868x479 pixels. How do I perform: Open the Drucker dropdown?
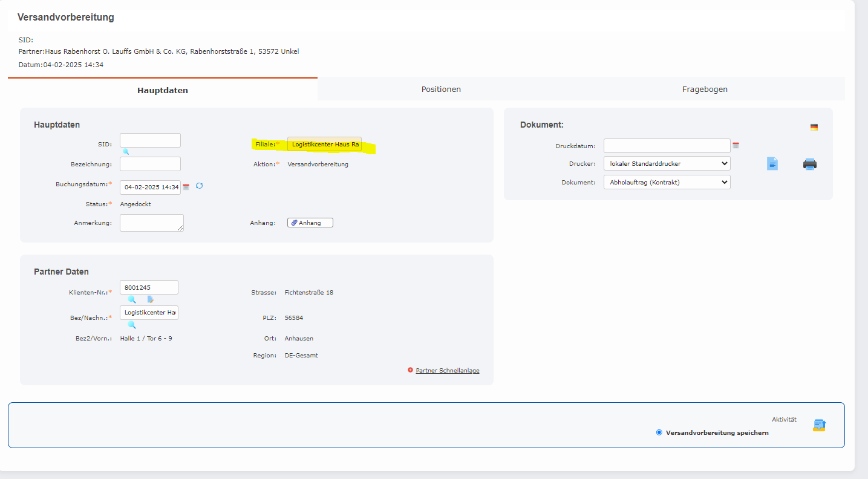coord(667,163)
